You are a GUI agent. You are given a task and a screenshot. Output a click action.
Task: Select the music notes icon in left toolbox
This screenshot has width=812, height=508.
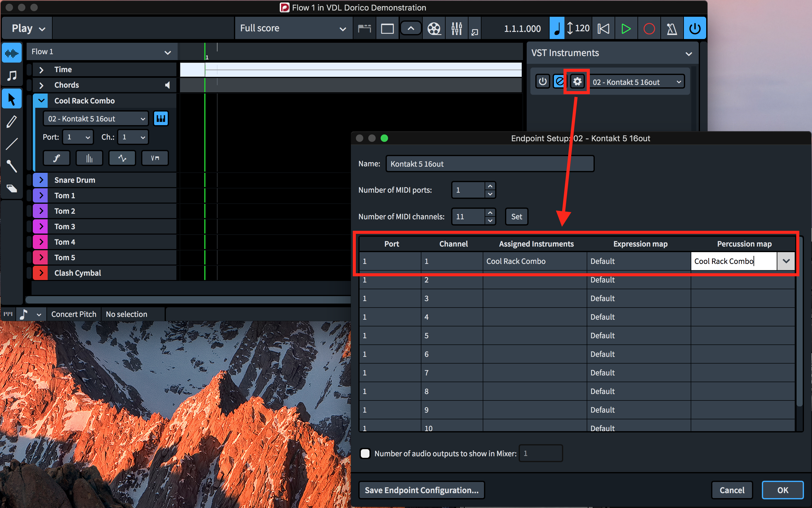pos(12,76)
